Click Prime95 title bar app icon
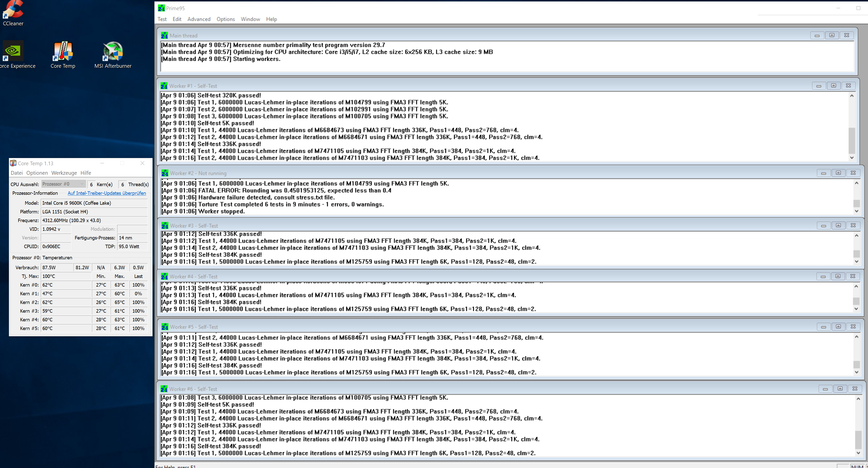The height and width of the screenshot is (468, 868). click(x=161, y=8)
